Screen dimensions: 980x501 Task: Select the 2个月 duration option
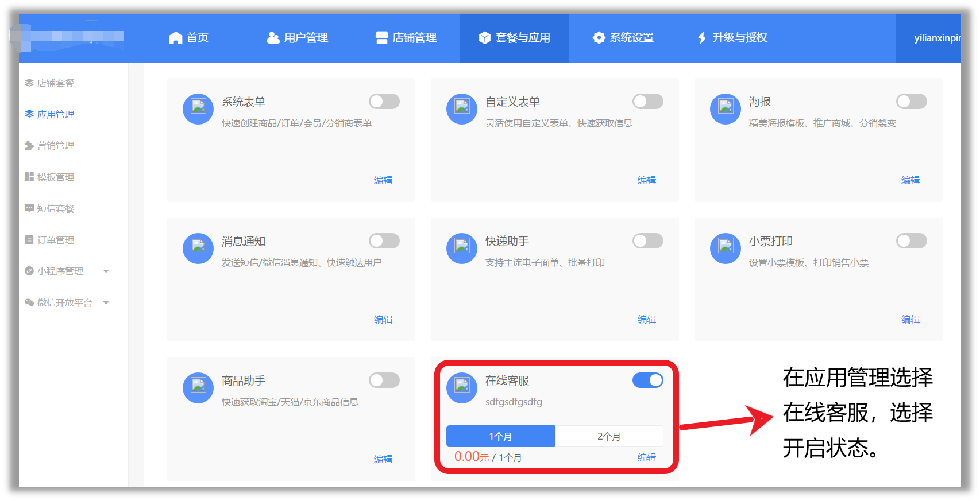609,436
